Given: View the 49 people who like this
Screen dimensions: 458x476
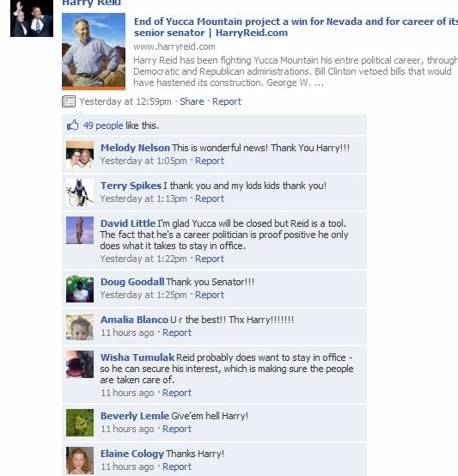Looking at the screenshot, I should click(x=103, y=125).
